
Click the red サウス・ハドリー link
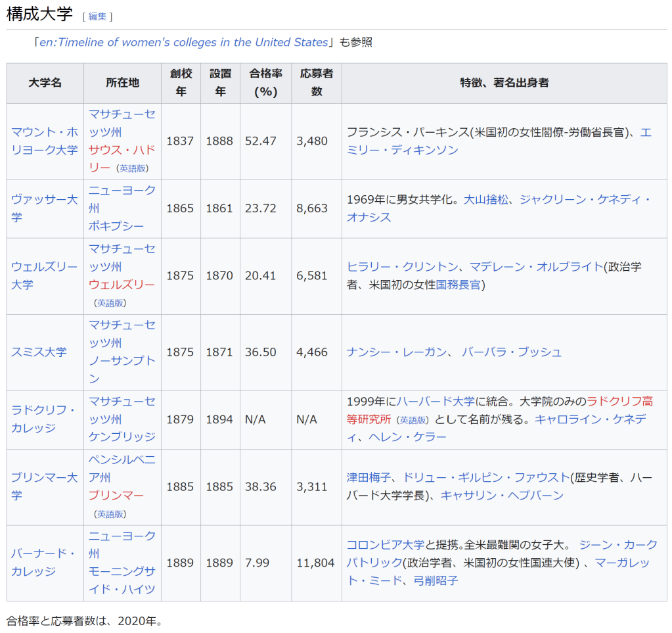click(x=122, y=149)
